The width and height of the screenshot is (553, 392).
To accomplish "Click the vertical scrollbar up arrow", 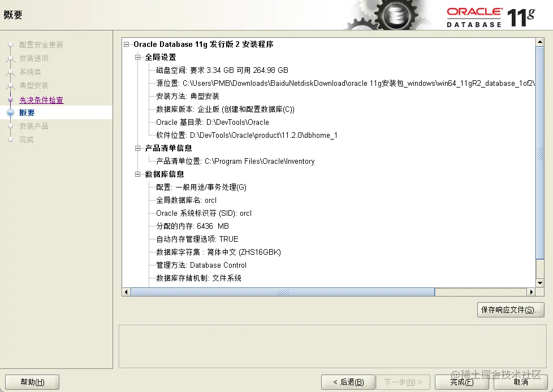I will (x=540, y=42).
